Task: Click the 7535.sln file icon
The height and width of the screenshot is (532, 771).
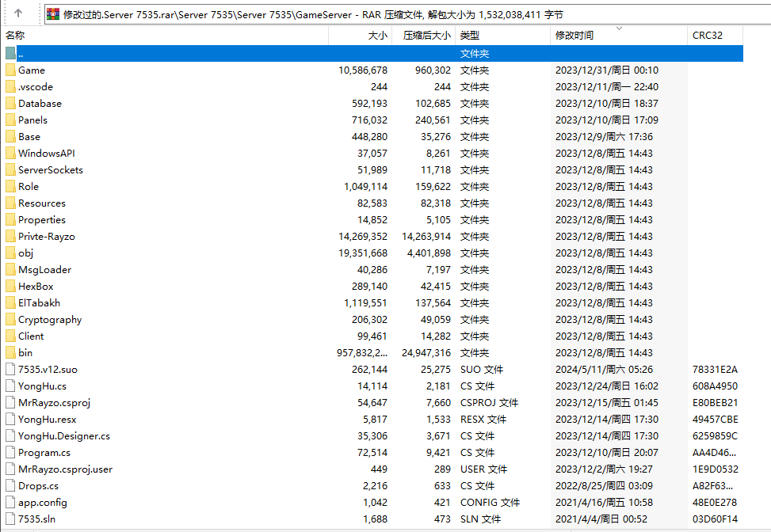Action: 10,519
